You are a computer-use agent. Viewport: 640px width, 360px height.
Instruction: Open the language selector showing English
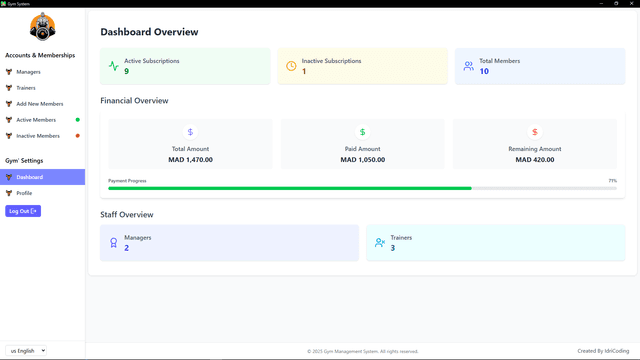(26, 351)
